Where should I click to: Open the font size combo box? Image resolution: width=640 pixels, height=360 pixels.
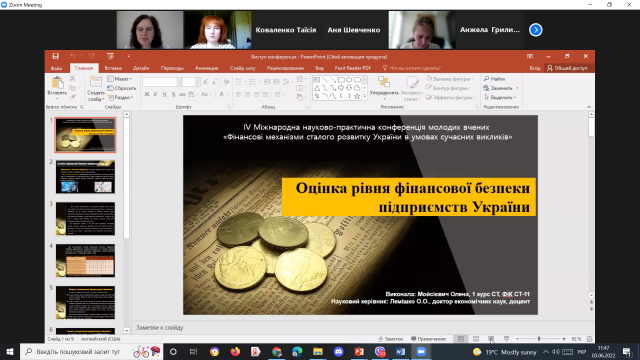191,82
